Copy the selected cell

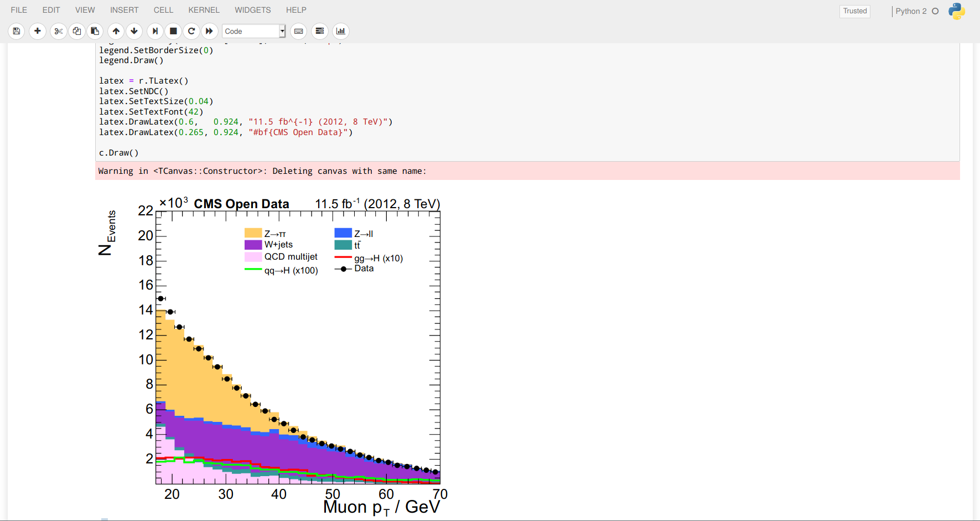77,31
